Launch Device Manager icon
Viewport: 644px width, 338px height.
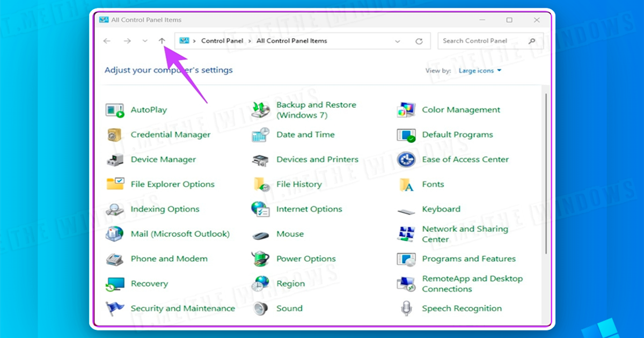[115, 159]
